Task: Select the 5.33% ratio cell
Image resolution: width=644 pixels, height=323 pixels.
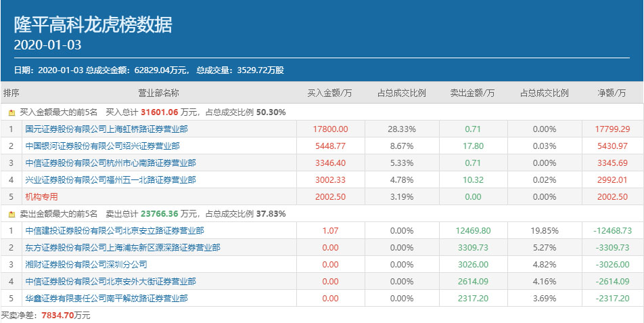Action: (402, 163)
